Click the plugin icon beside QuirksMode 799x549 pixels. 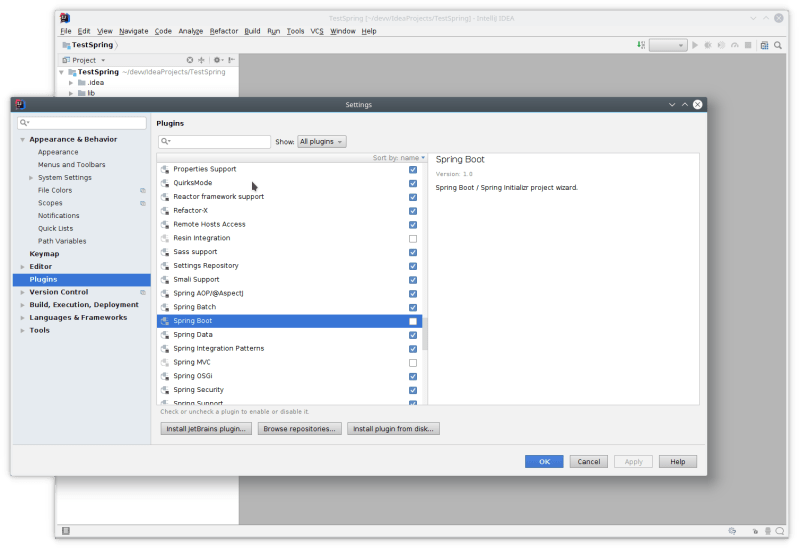[165, 183]
